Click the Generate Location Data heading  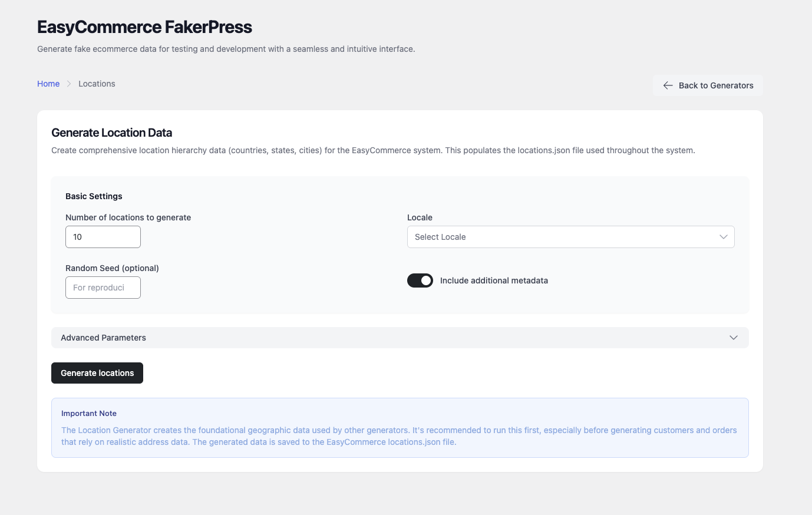pyautogui.click(x=111, y=133)
